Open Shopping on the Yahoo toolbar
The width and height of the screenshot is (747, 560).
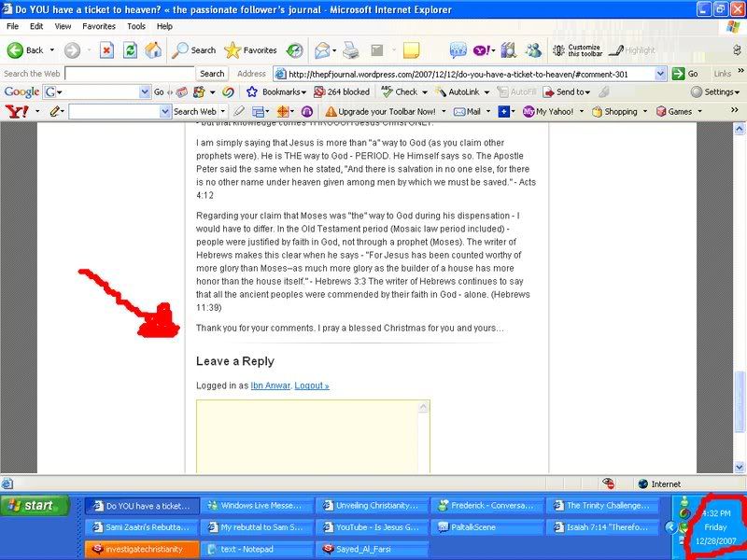[x=614, y=111]
